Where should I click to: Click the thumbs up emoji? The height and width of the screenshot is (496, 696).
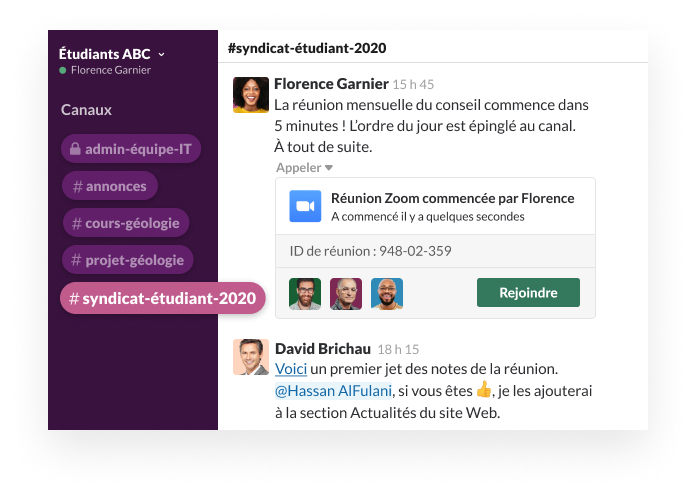coord(484,391)
